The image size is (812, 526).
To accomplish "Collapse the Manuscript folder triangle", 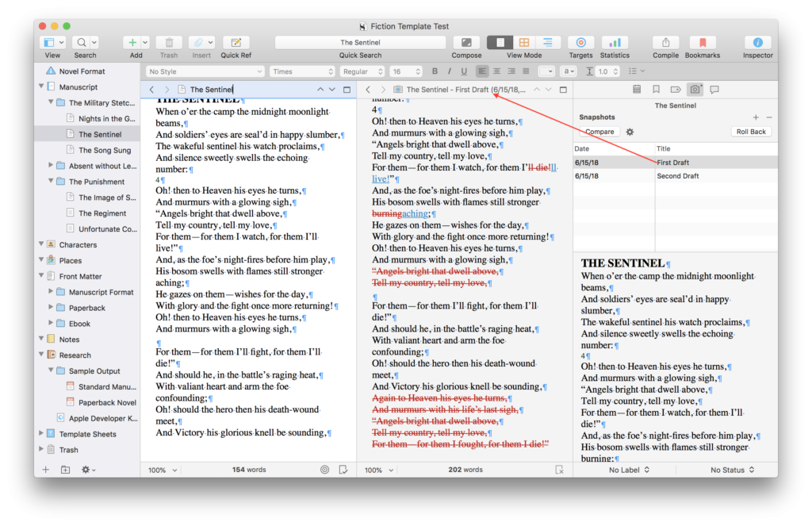I will [41, 86].
